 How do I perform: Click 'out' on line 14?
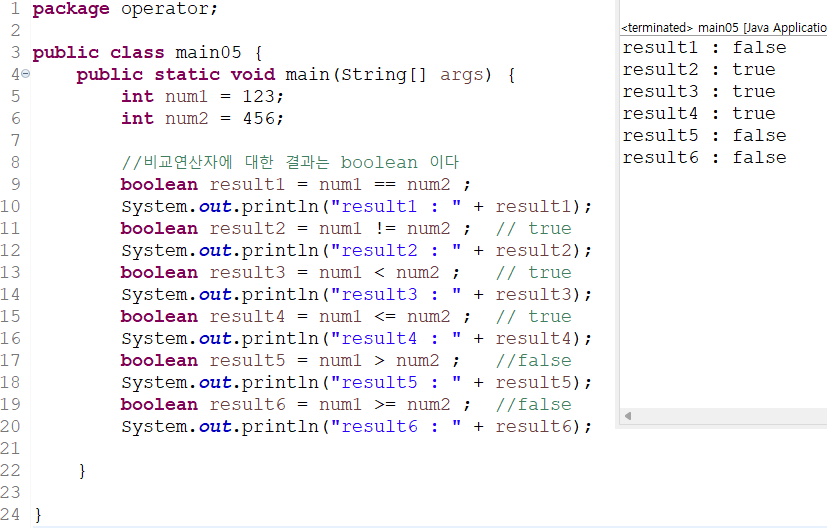coord(215,294)
